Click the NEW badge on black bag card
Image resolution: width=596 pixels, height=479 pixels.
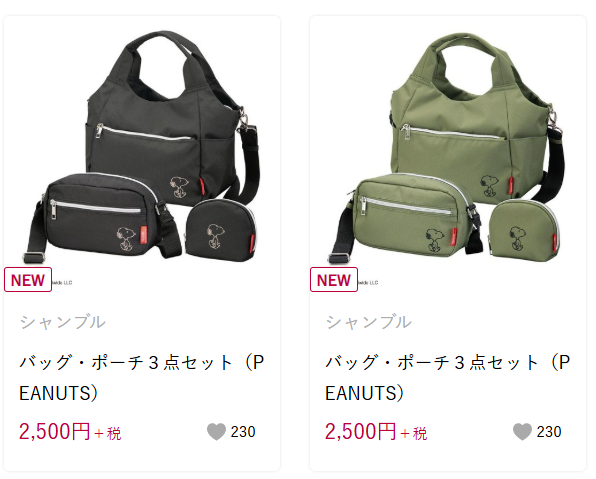[28, 280]
